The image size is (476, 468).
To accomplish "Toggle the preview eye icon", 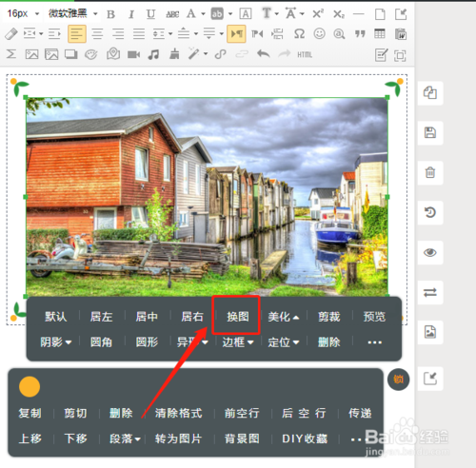I will [x=430, y=253].
